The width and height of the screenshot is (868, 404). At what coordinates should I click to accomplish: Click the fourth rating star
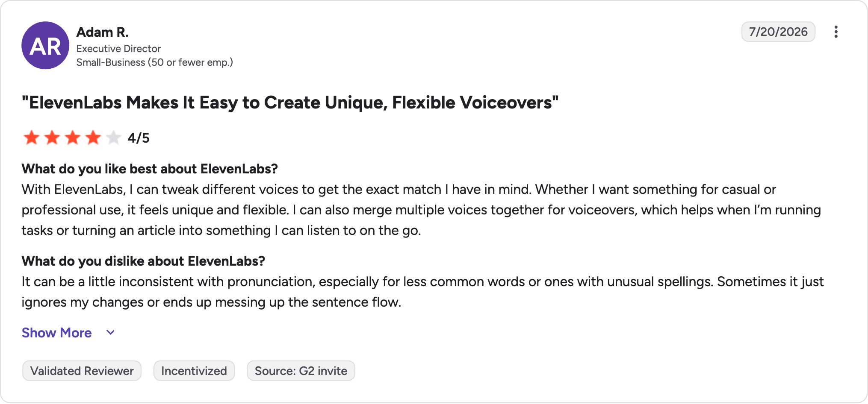coord(93,138)
